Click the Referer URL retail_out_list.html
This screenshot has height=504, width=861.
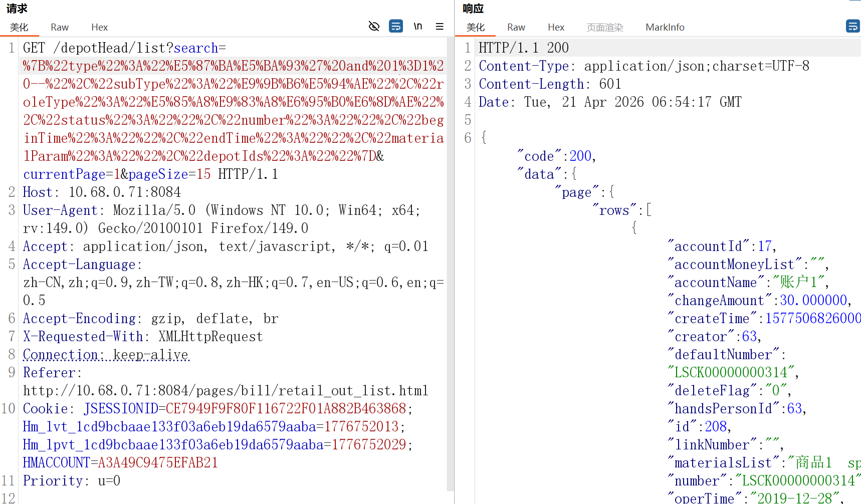click(226, 391)
